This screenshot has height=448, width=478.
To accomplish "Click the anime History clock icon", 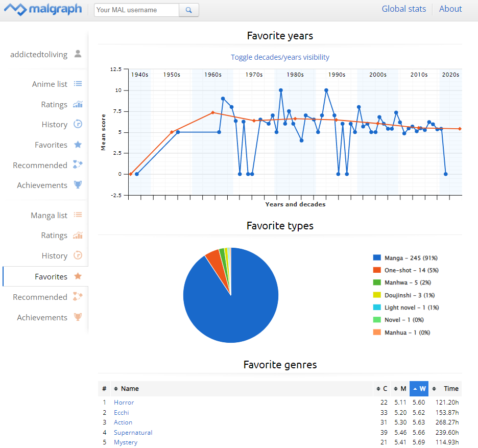I will point(78,125).
